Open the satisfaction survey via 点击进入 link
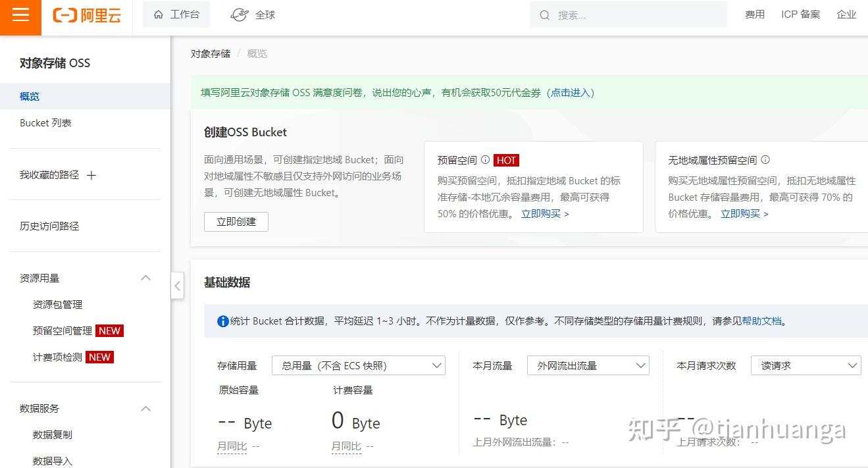The height and width of the screenshot is (468, 868). [570, 93]
